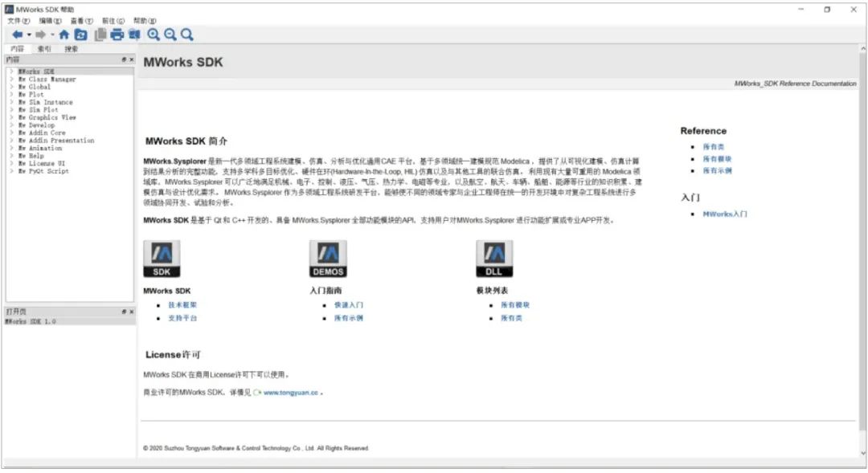
Task: Select Mw License UI tree item
Action: click(x=42, y=164)
